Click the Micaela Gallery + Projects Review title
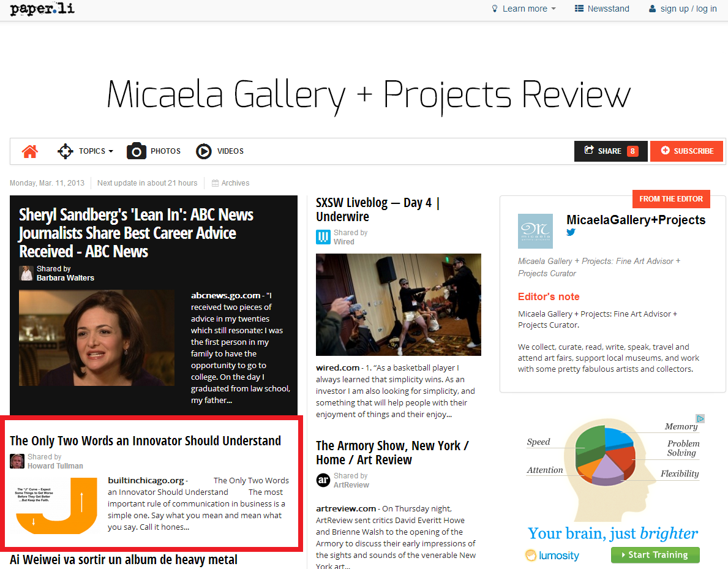This screenshot has width=728, height=569. [369, 96]
